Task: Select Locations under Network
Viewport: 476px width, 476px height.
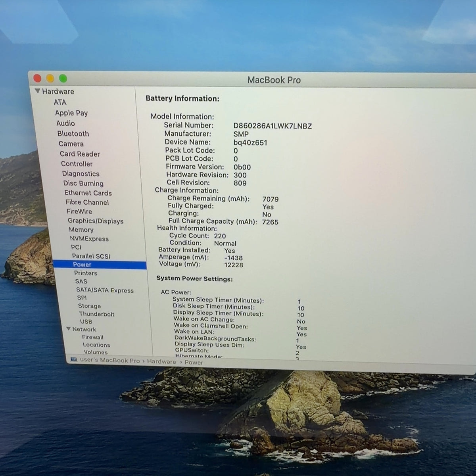Action: click(96, 345)
